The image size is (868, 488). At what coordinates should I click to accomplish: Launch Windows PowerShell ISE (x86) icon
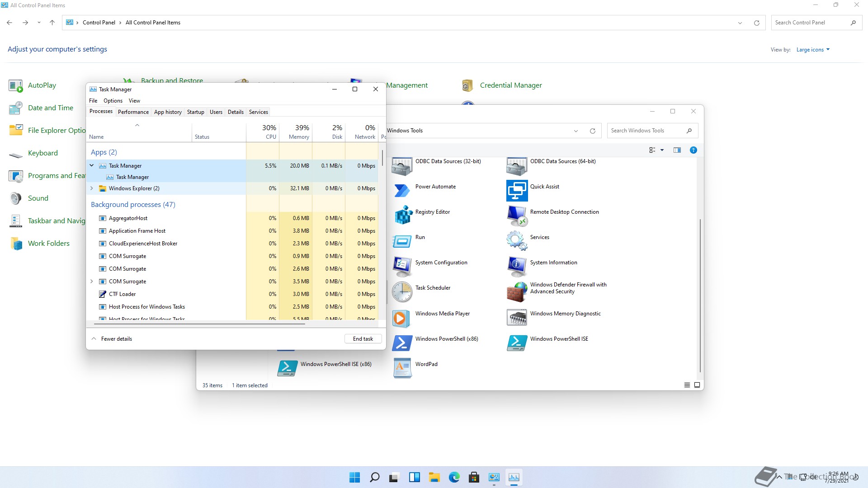coord(287,368)
